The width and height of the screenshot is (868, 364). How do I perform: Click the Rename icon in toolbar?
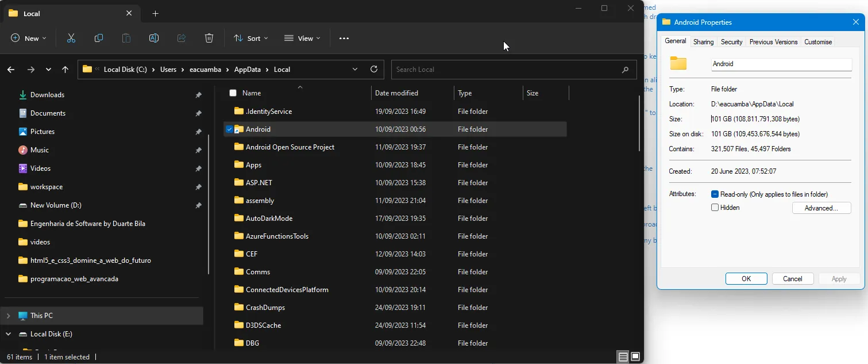pos(154,39)
